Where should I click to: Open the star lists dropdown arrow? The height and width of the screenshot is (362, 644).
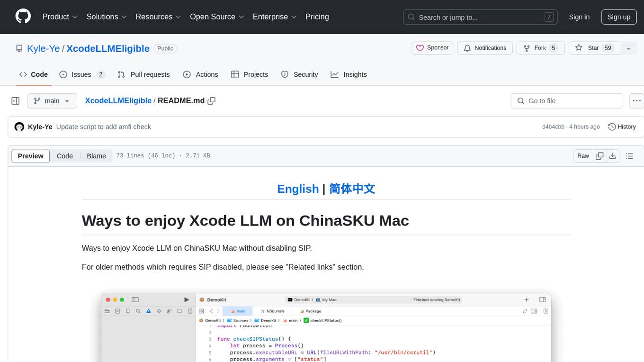[628, 48]
